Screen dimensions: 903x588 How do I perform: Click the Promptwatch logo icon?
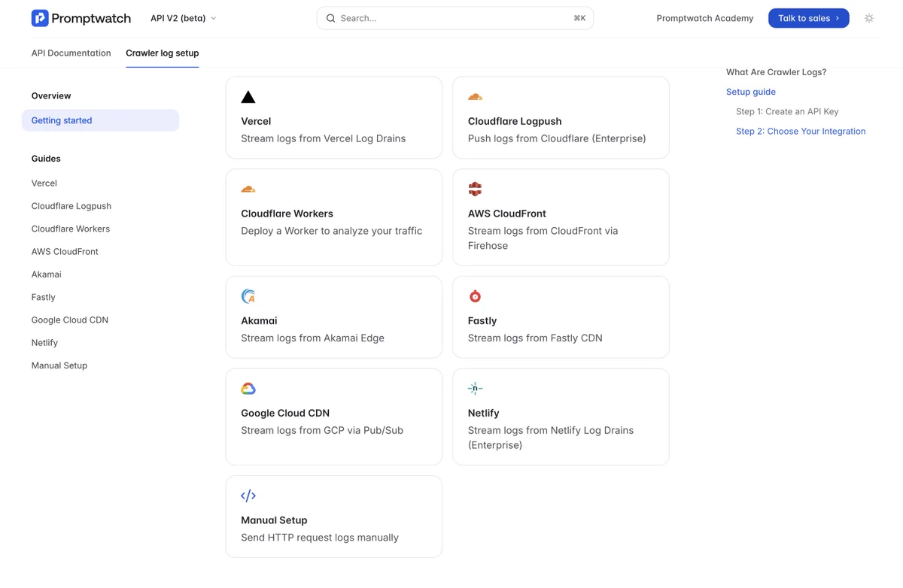point(40,18)
